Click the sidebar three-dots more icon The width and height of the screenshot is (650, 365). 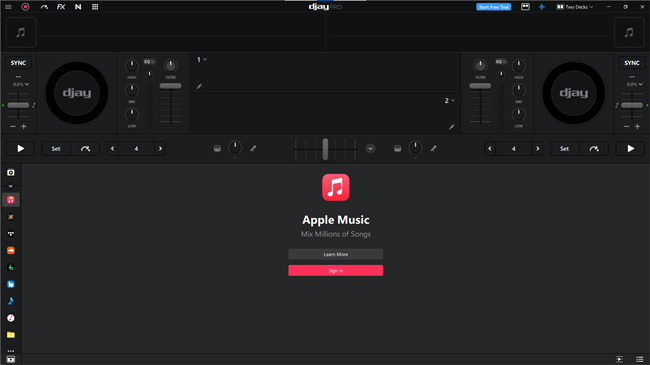[11, 350]
